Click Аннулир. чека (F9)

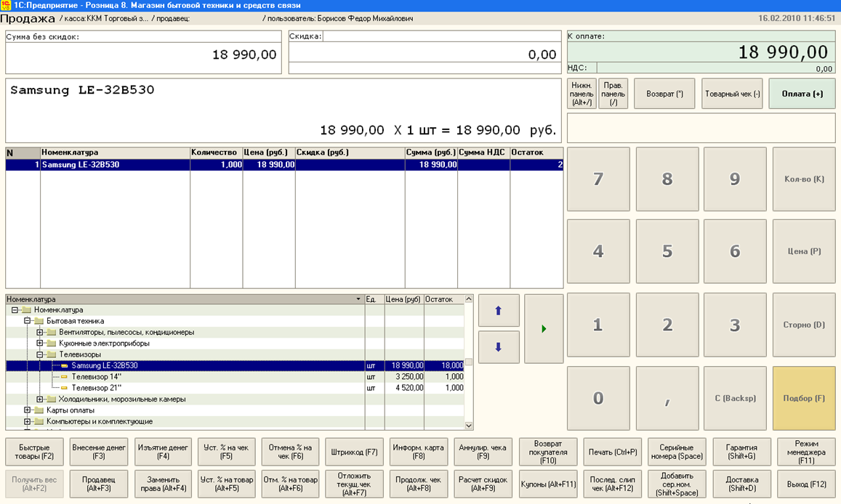(483, 452)
